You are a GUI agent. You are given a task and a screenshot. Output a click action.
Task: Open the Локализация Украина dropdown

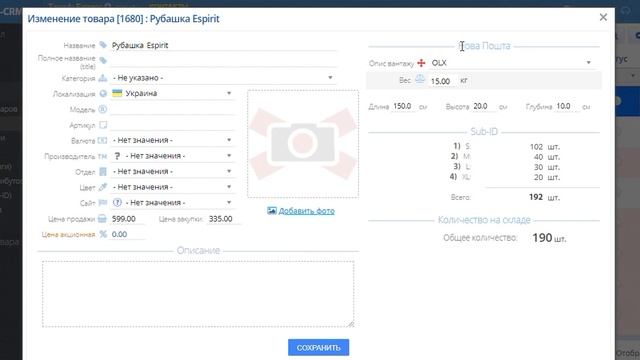point(173,93)
